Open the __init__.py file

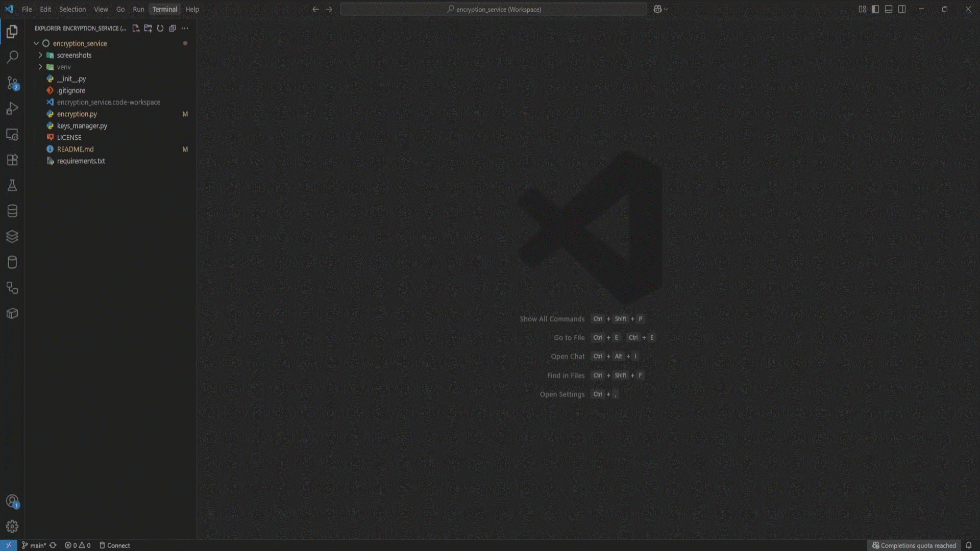tap(71, 79)
